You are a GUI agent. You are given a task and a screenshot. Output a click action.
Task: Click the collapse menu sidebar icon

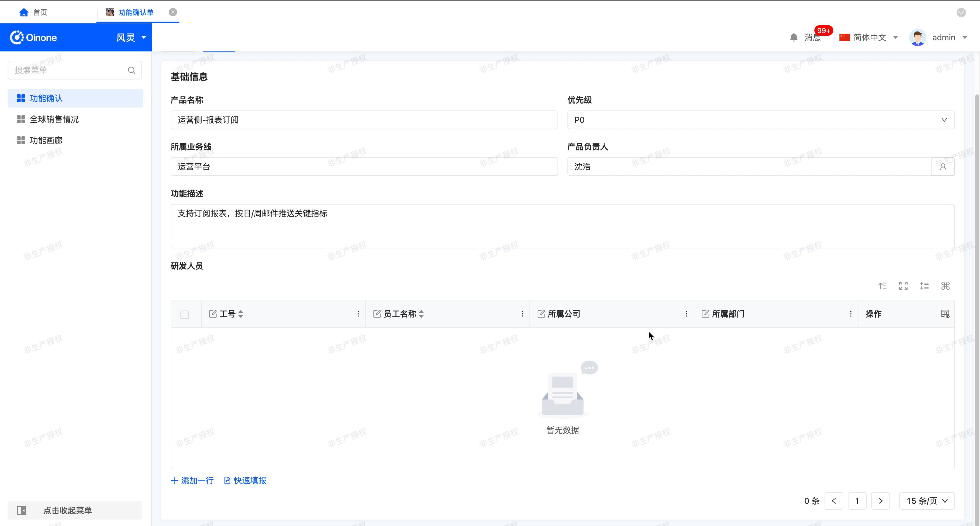tap(22, 510)
